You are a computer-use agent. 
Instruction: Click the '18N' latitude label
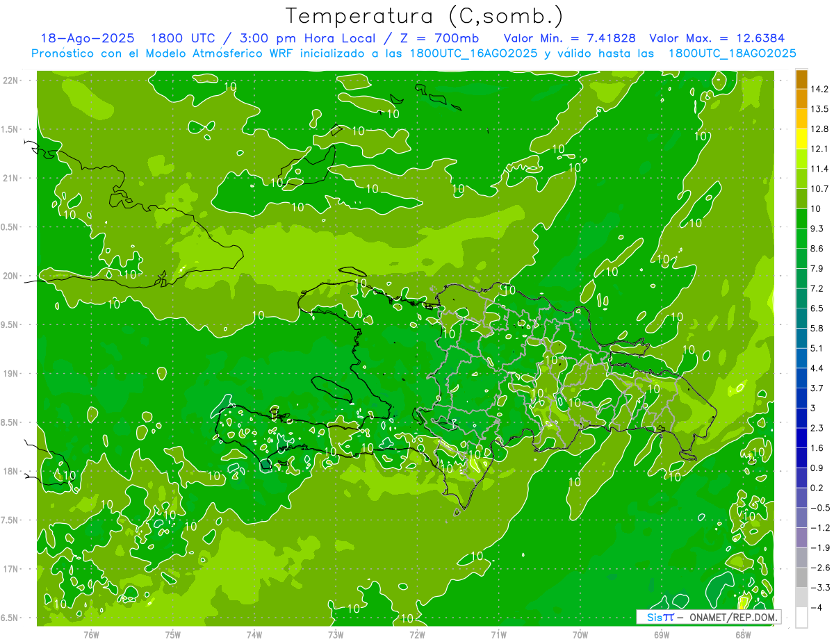12,471
